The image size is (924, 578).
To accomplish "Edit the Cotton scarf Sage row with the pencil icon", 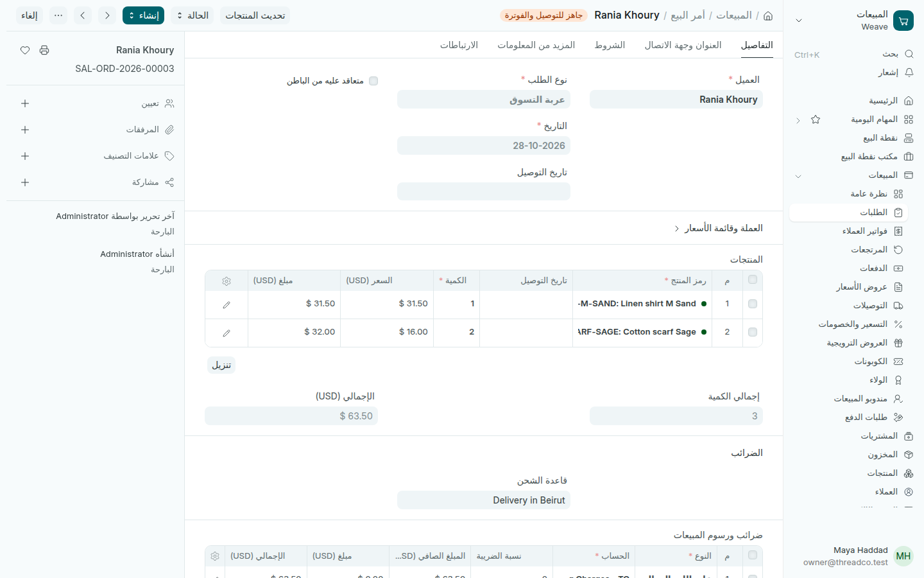I will 227,333.
